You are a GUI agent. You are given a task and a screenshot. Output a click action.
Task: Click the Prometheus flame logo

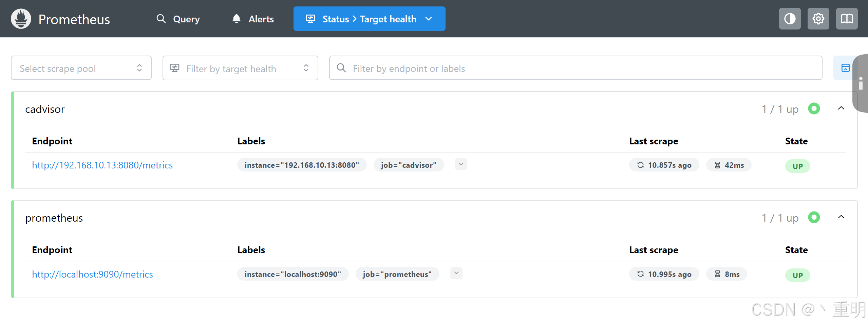click(21, 19)
